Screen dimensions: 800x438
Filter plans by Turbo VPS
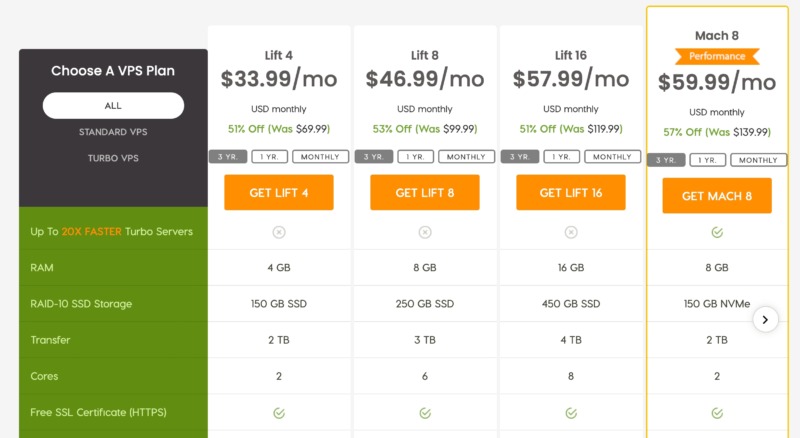(113, 158)
